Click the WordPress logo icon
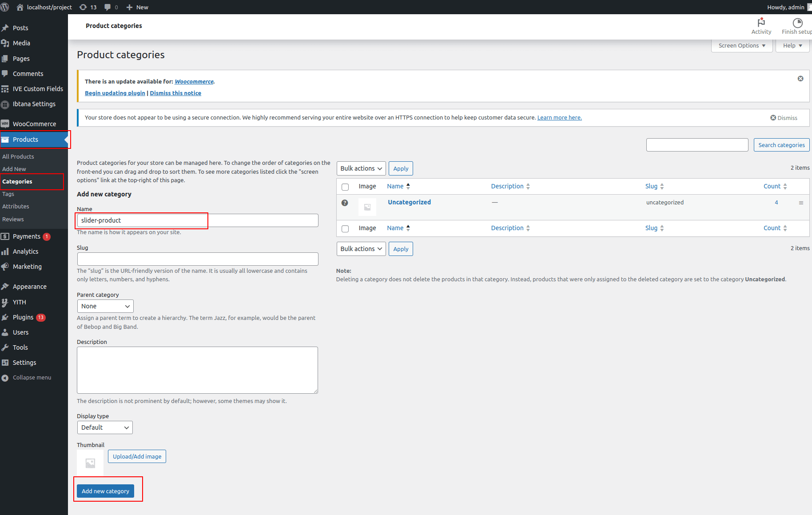The image size is (812, 515). [5, 7]
